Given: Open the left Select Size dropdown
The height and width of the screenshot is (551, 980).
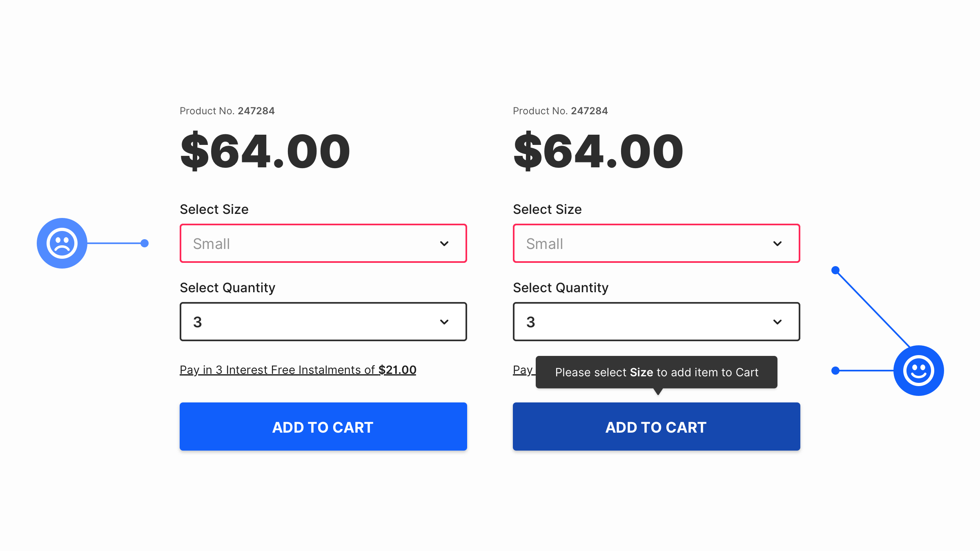Looking at the screenshot, I should point(323,244).
